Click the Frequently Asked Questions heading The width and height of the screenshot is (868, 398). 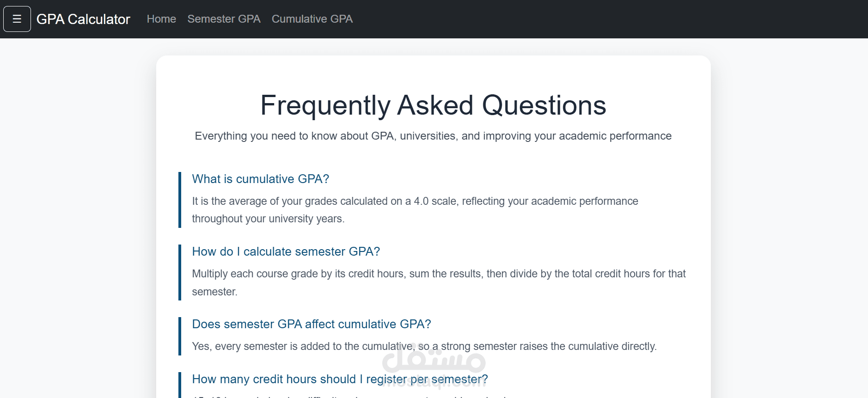(x=433, y=105)
